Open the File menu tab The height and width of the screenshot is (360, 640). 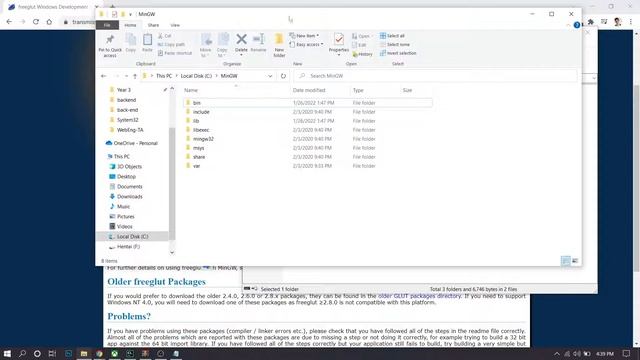click(107, 25)
